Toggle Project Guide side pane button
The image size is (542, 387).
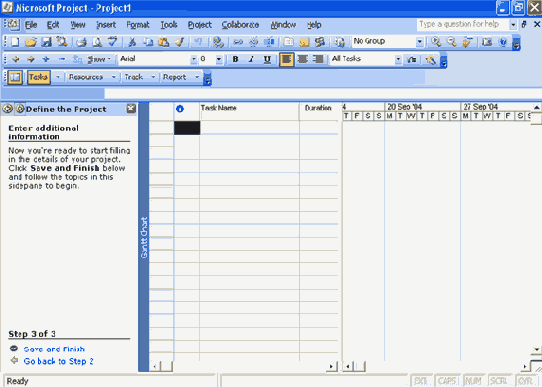click(15, 77)
